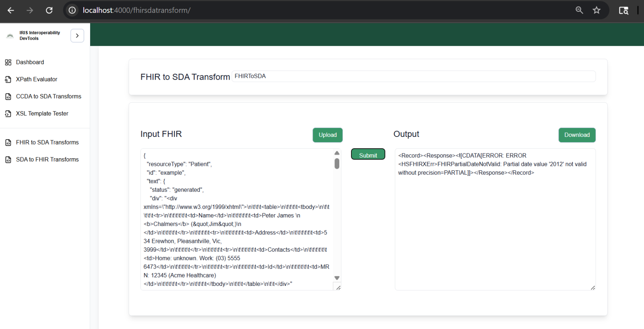Click the XSL Template Tester icon
The height and width of the screenshot is (329, 644).
pos(8,114)
